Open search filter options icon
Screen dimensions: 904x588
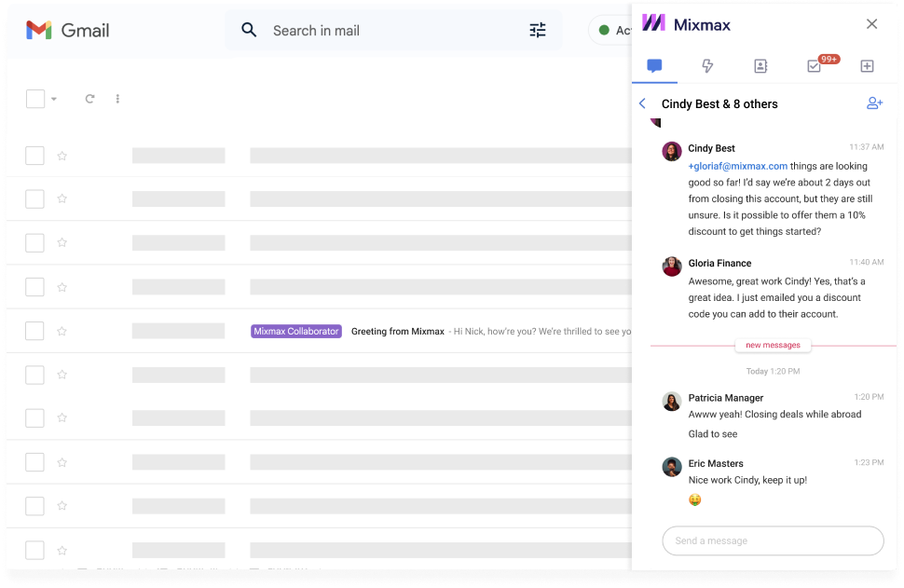click(538, 30)
